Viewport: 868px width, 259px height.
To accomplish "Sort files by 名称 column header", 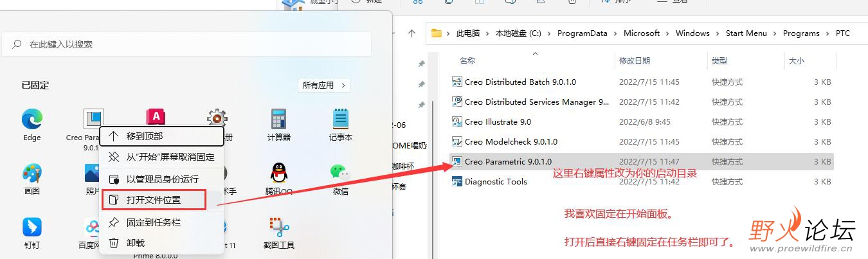I will [467, 61].
